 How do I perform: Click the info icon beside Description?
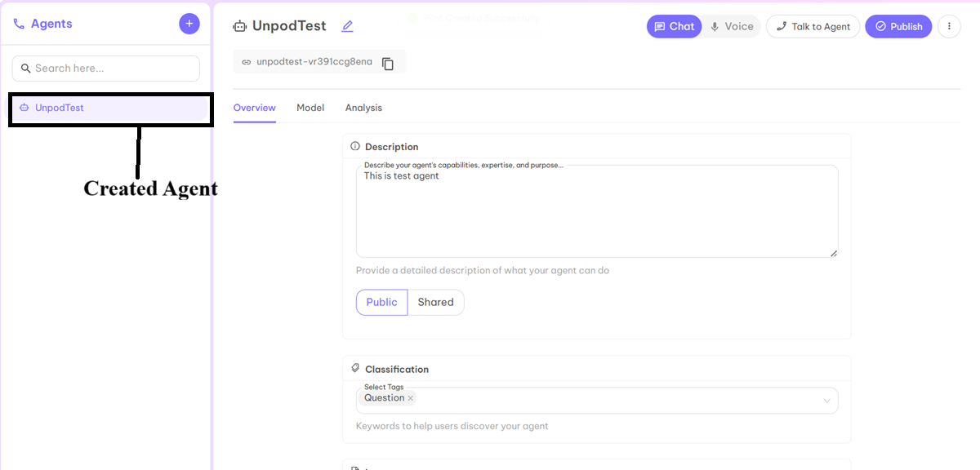[355, 147]
